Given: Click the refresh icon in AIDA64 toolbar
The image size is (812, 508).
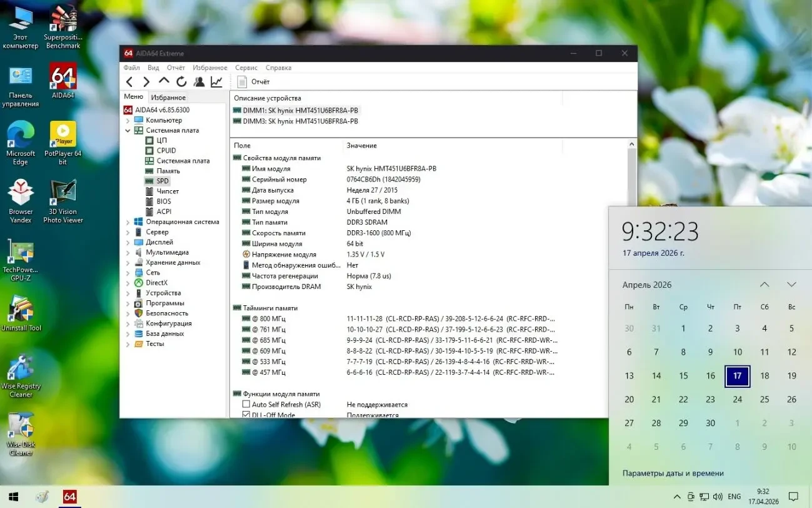Looking at the screenshot, I should 181,81.
